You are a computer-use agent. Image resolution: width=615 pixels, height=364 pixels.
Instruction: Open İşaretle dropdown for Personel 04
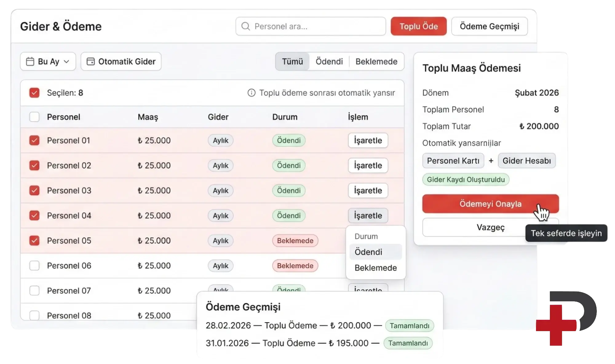pos(368,216)
